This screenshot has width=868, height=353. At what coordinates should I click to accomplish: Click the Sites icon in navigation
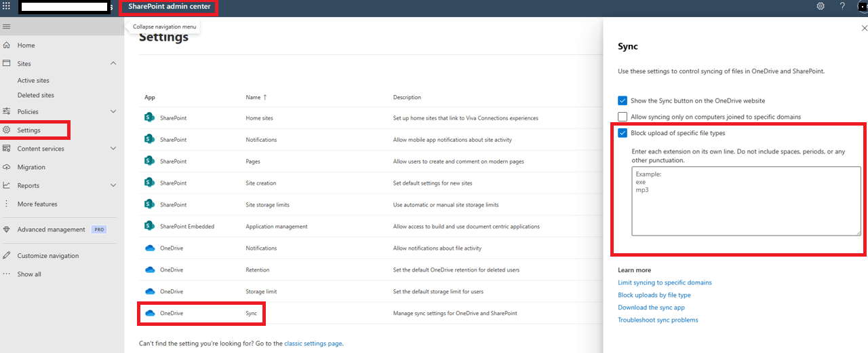click(7, 63)
